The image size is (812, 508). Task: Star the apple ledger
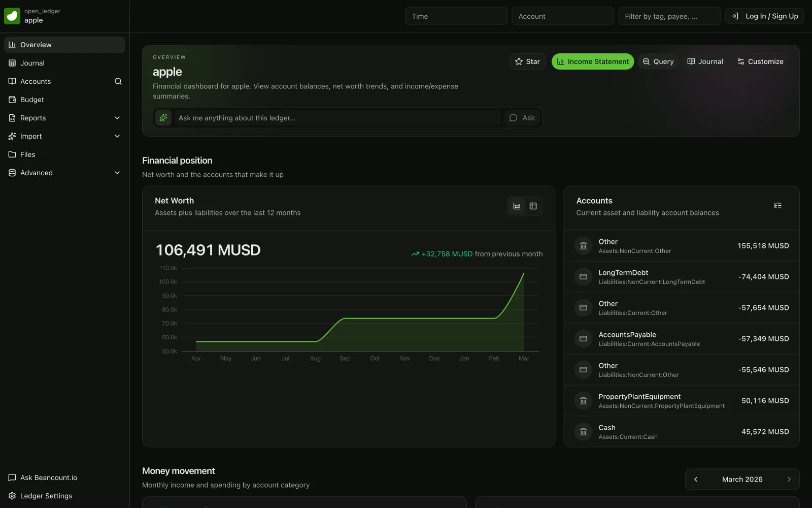point(527,61)
